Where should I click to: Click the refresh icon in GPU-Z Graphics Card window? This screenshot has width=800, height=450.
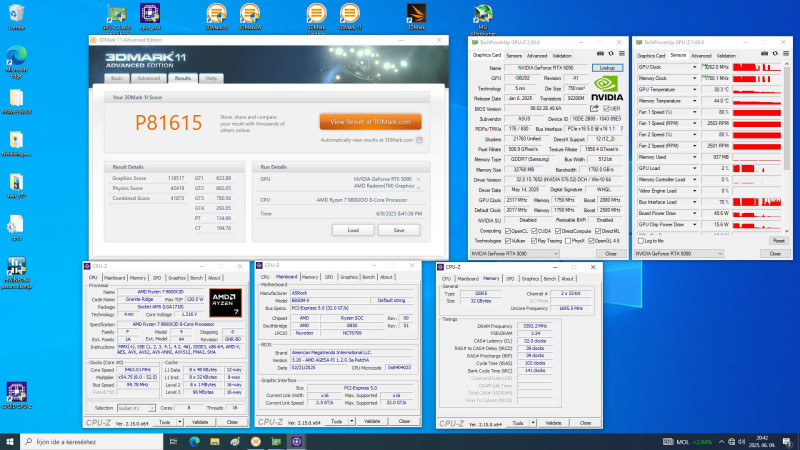coord(611,54)
